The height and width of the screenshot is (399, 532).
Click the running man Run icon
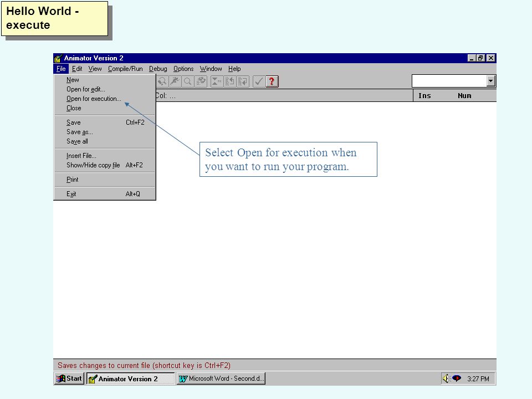[175, 81]
